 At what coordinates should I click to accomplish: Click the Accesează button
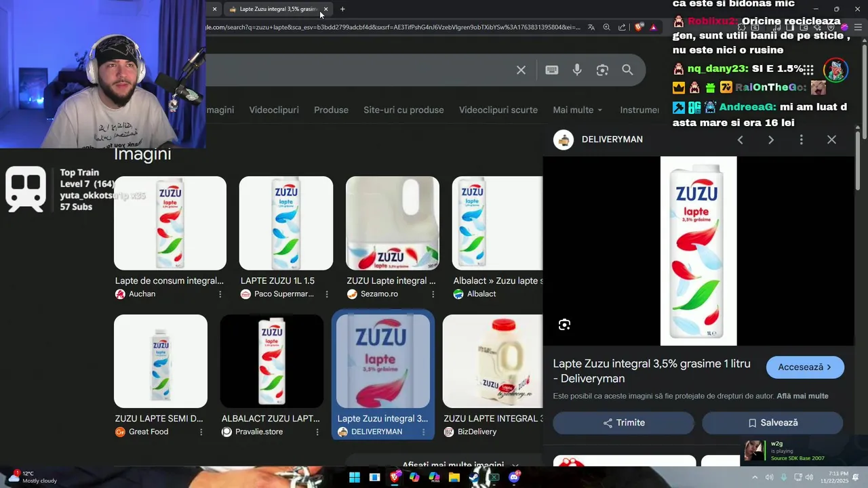805,367
